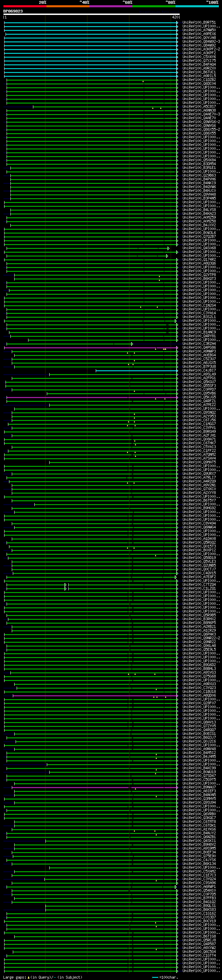
Task: Click the purple ~60% identity legend segment
Action: (111, 6)
